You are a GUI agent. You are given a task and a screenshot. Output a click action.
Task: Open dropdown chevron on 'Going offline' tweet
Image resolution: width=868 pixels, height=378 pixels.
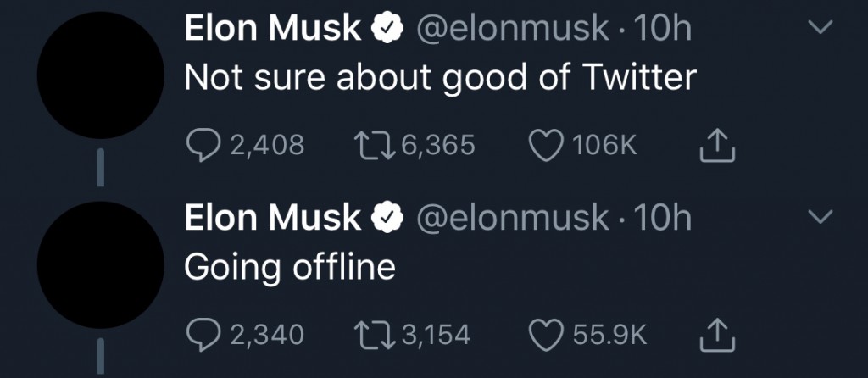(820, 218)
